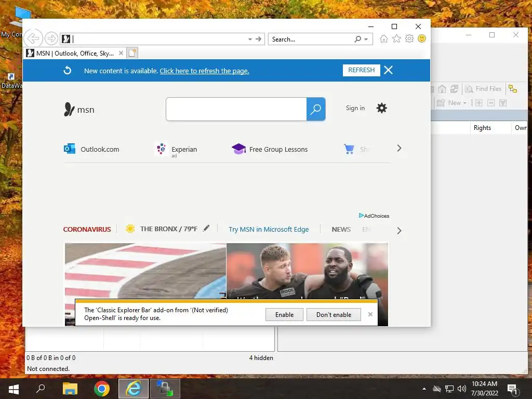
Task: Close the MSN browser tab
Action: coord(121,54)
